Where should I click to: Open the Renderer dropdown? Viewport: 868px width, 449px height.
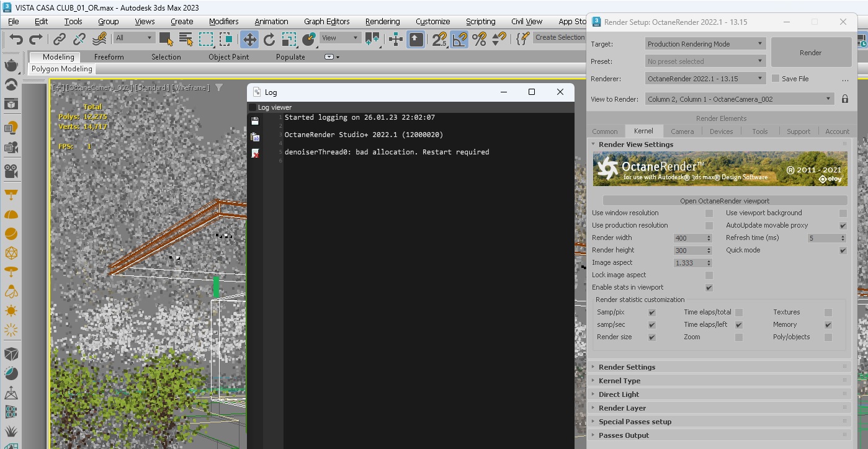pyautogui.click(x=705, y=79)
